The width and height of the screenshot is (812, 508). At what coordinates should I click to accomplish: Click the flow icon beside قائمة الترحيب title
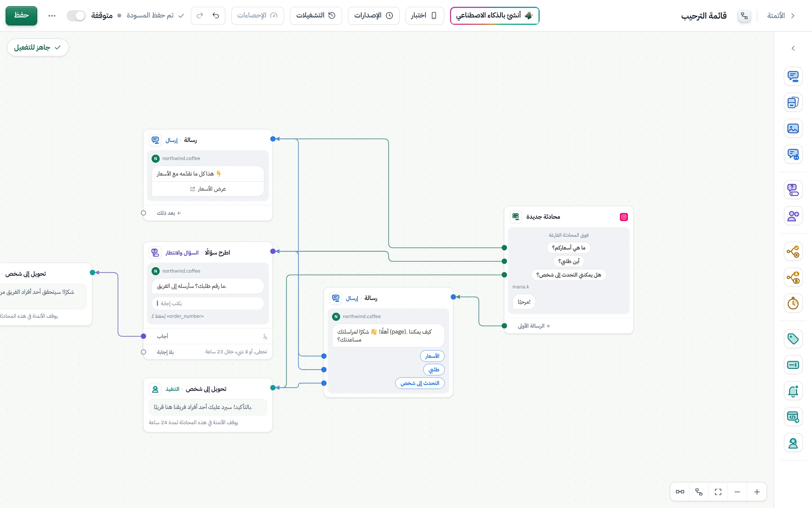click(x=744, y=16)
